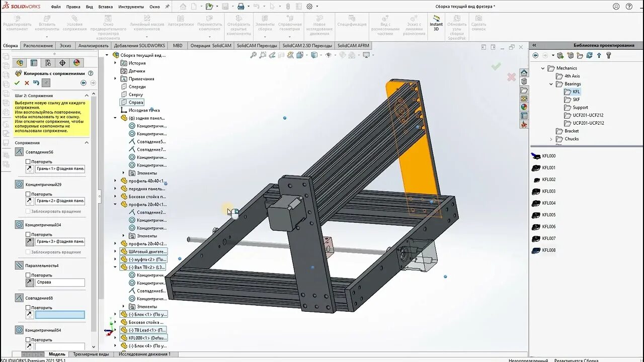Click the Вид с разнесенными частями icon

click(x=385, y=21)
